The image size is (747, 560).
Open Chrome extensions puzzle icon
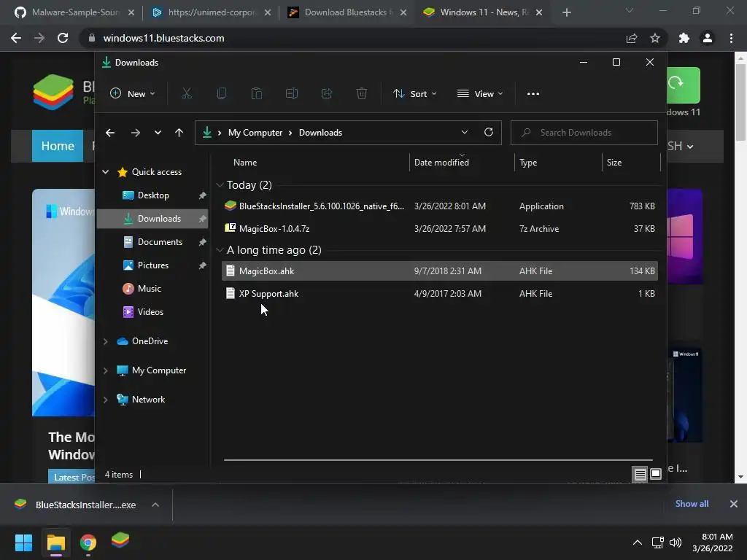tap(684, 38)
